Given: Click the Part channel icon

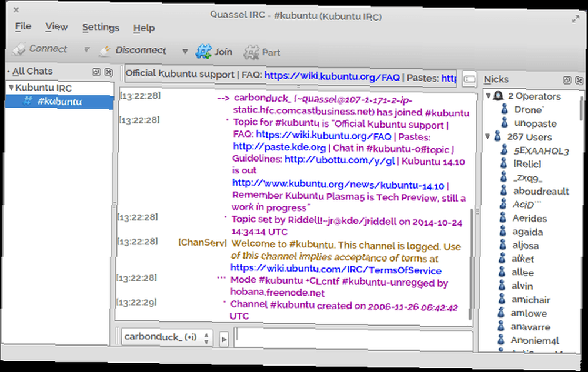Looking at the screenshot, I should pyautogui.click(x=251, y=52).
